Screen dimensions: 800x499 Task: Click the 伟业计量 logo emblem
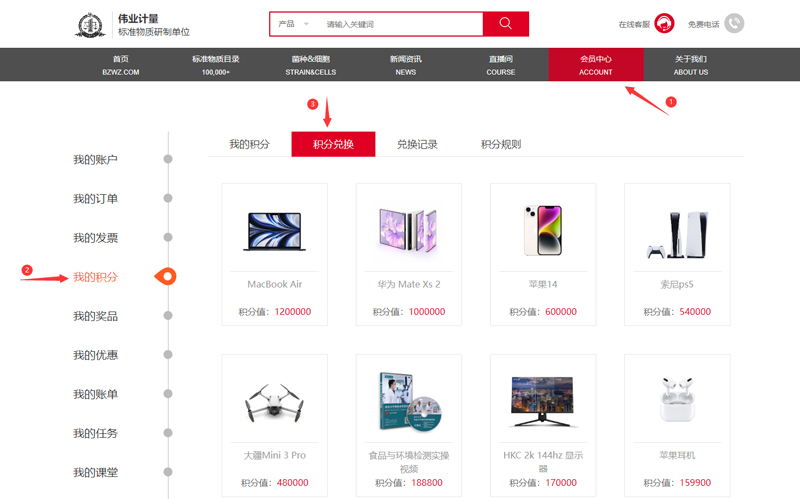coord(90,25)
